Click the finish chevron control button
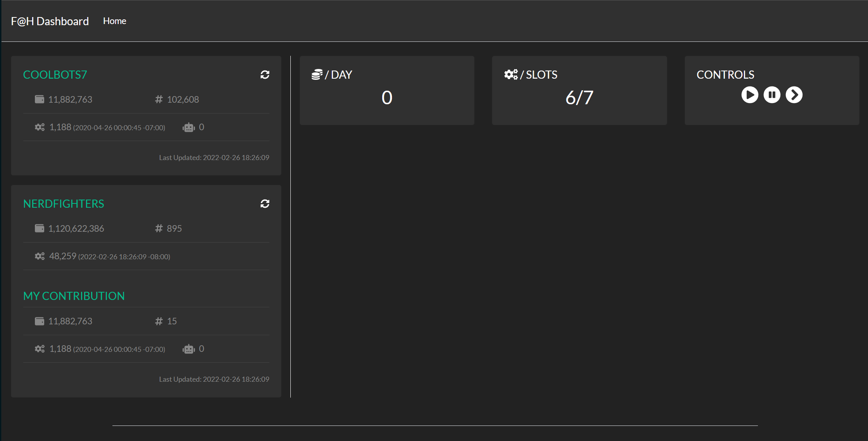Image resolution: width=868 pixels, height=441 pixels. [x=794, y=95]
